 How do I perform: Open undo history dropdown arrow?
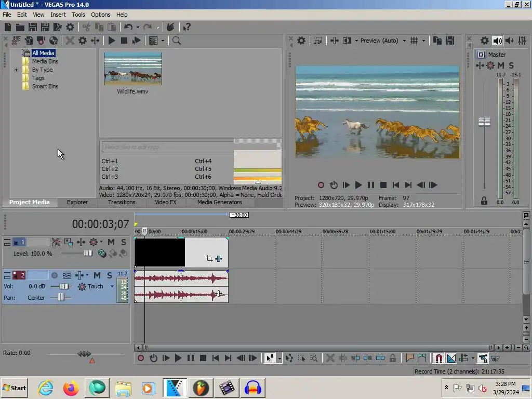pyautogui.click(x=137, y=27)
